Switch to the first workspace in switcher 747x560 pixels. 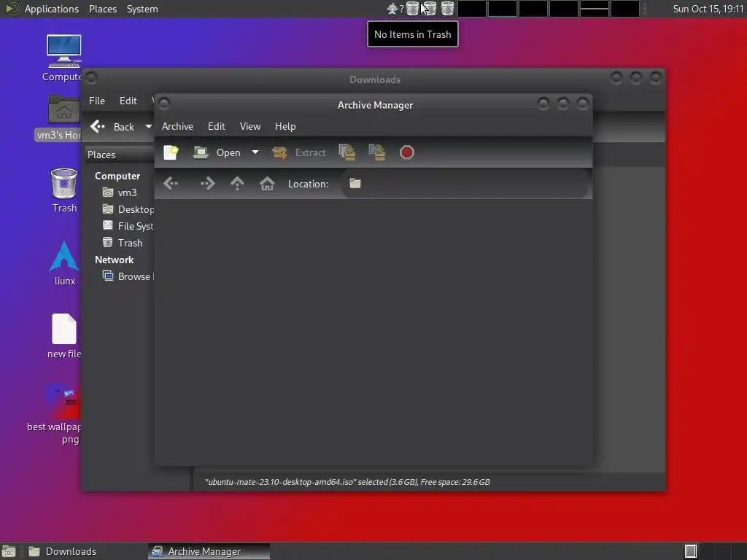pos(472,9)
